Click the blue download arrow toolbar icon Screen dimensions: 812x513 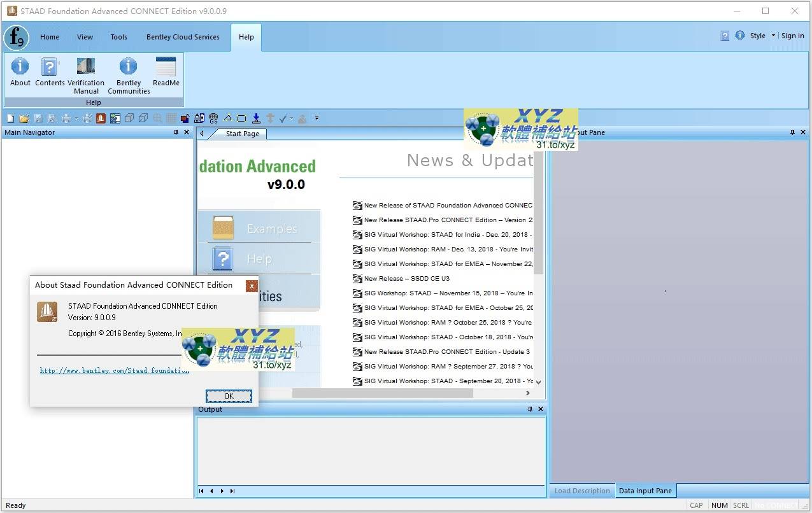click(x=256, y=118)
